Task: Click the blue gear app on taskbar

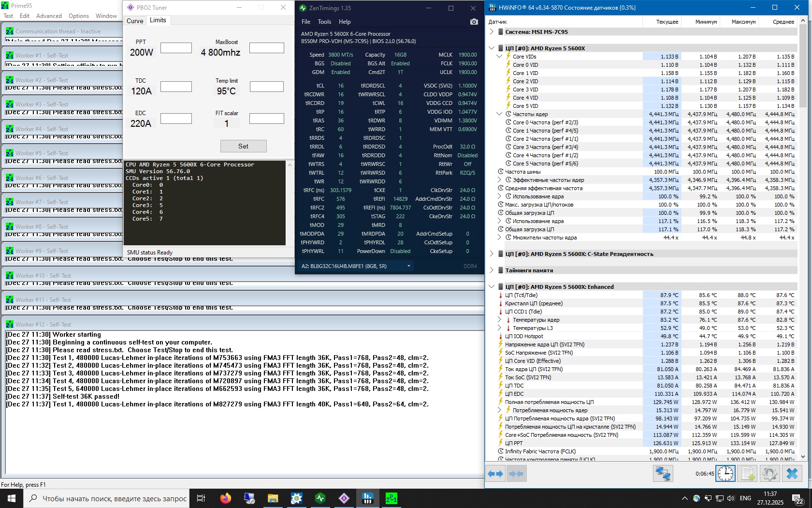Action: pos(297,498)
